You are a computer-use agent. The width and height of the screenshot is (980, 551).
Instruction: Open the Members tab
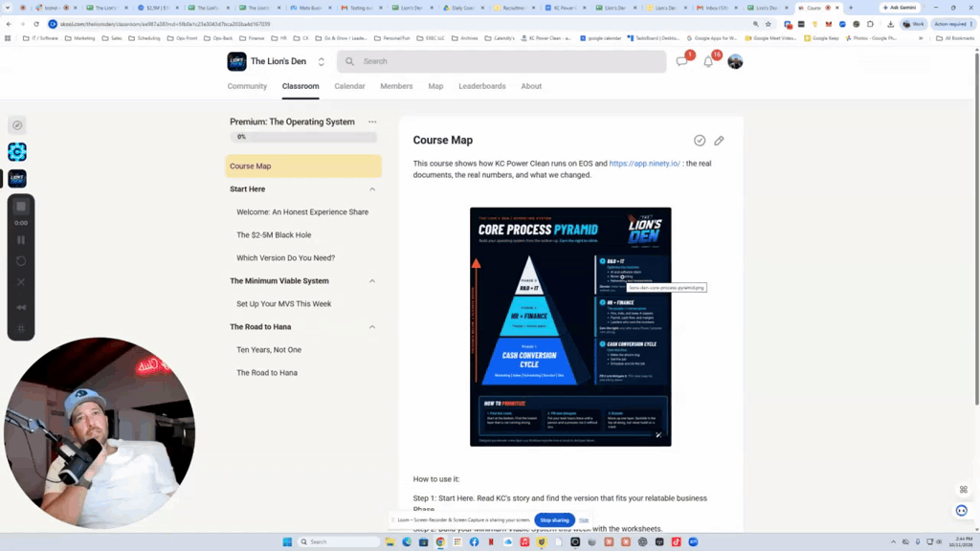(396, 86)
